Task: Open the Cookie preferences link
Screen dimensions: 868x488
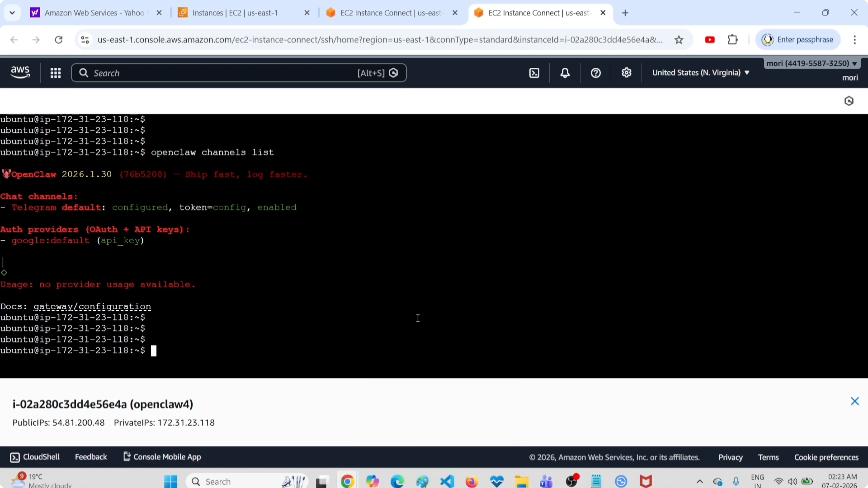Action: click(x=826, y=457)
